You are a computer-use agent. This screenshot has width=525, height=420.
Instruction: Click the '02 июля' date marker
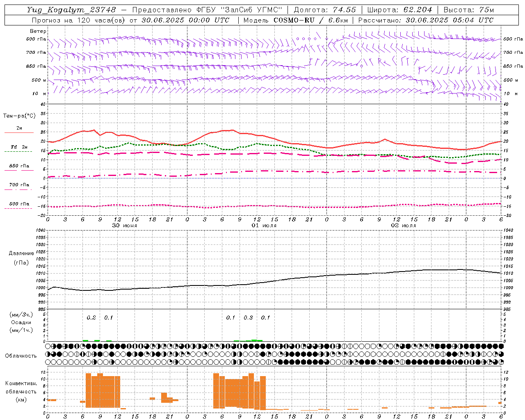[404, 226]
